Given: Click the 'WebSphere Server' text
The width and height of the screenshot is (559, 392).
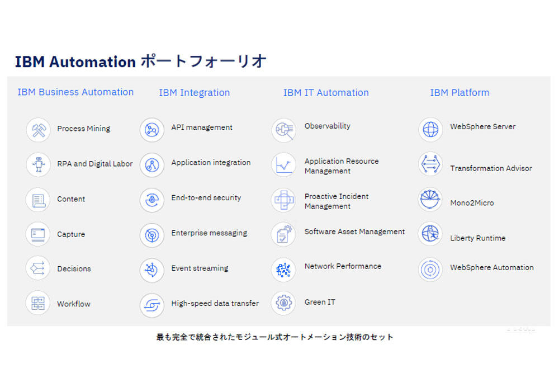Looking at the screenshot, I should coord(483,126).
